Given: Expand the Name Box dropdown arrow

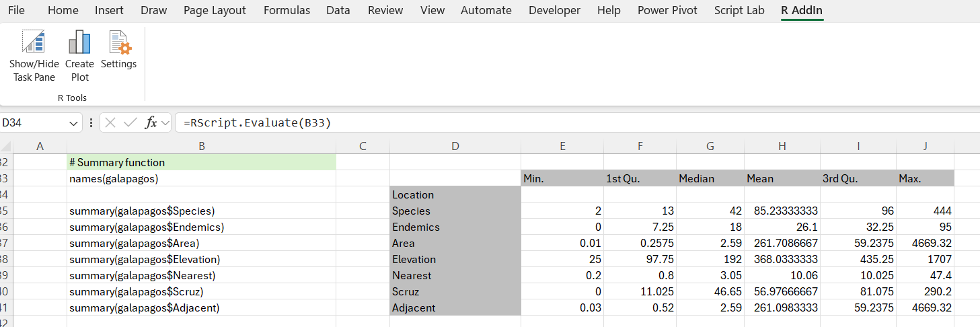Looking at the screenshot, I should (x=73, y=123).
